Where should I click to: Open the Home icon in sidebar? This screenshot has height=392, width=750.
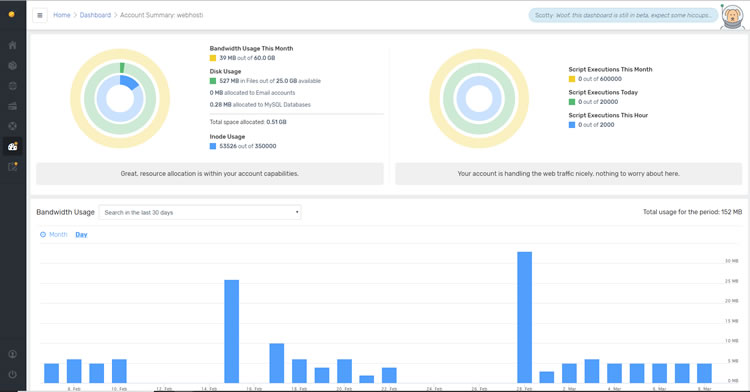click(x=12, y=45)
